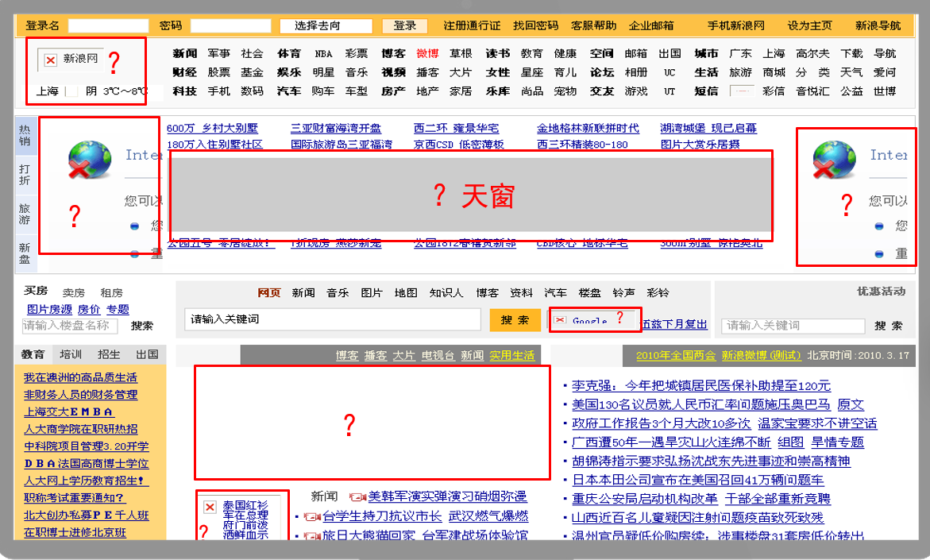
Task: Go to 科技 channel
Action: coord(184,91)
